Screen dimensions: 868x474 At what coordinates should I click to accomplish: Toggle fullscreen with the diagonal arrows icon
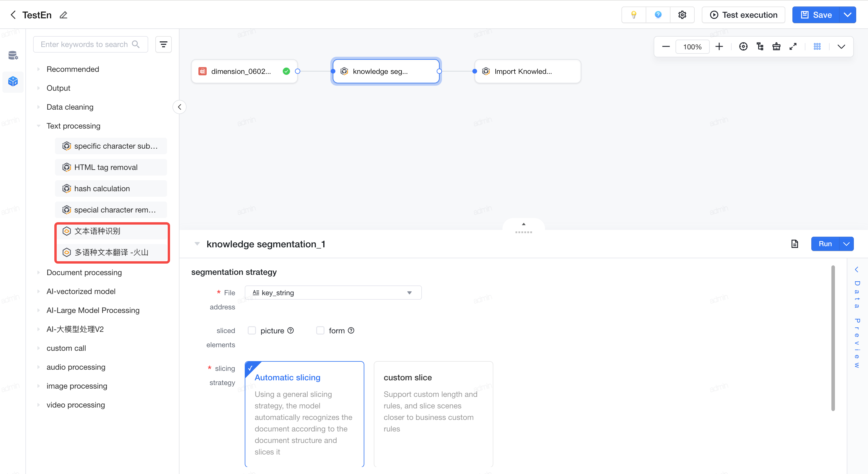pyautogui.click(x=793, y=47)
